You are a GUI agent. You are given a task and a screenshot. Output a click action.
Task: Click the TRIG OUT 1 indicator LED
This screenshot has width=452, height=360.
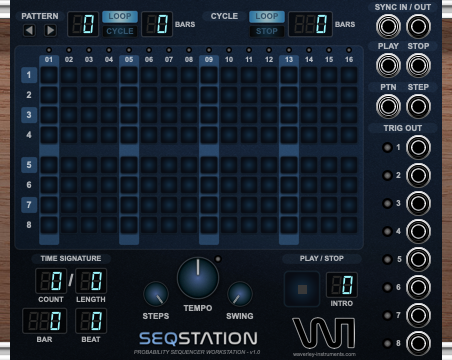387,147
